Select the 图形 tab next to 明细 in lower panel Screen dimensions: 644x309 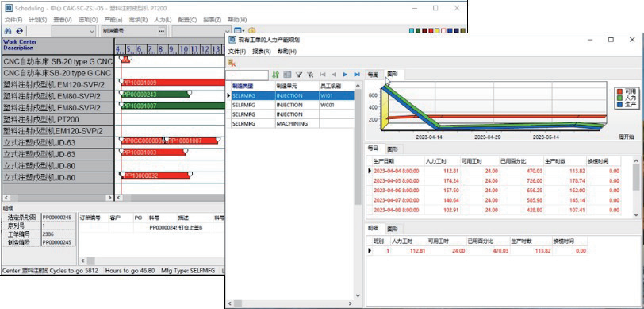pos(393,228)
